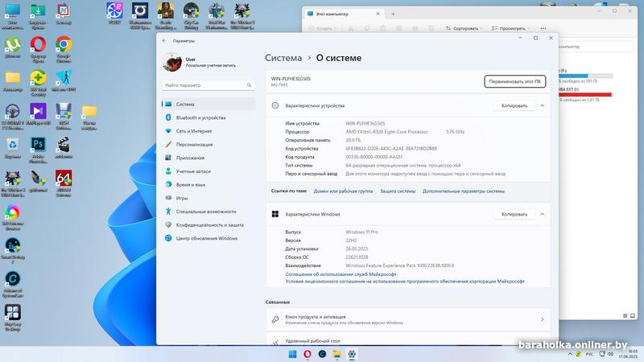Click Система in the breadcrumb
644x362 pixels.
click(x=283, y=58)
